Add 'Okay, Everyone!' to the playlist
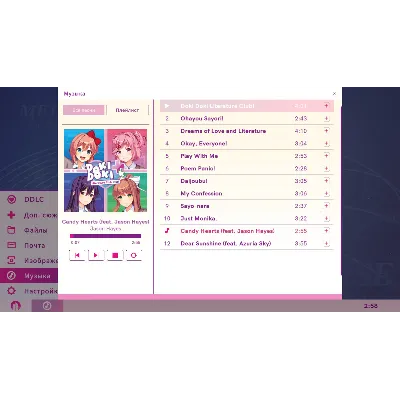 tap(326, 144)
